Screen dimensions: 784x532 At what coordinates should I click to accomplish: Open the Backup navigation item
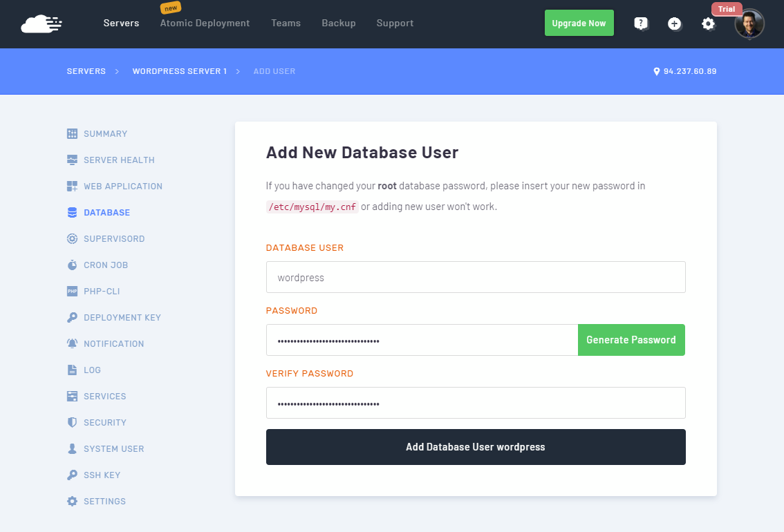tap(339, 23)
